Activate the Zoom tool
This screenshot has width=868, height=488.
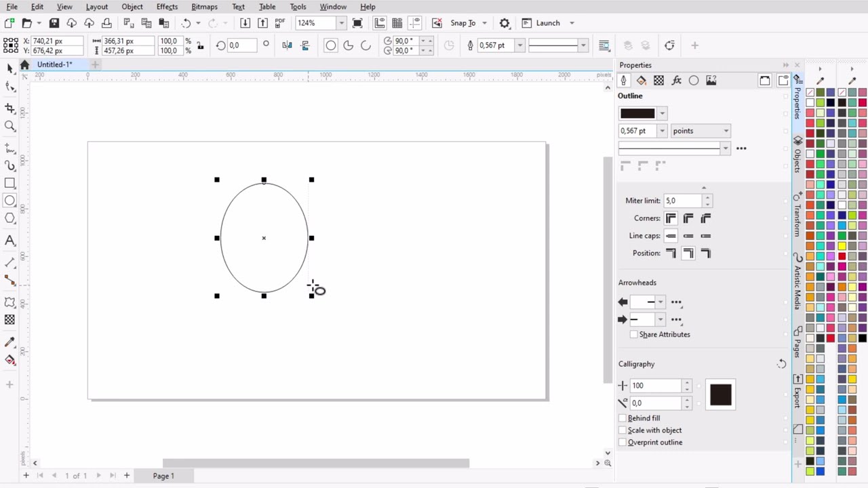pos(9,126)
